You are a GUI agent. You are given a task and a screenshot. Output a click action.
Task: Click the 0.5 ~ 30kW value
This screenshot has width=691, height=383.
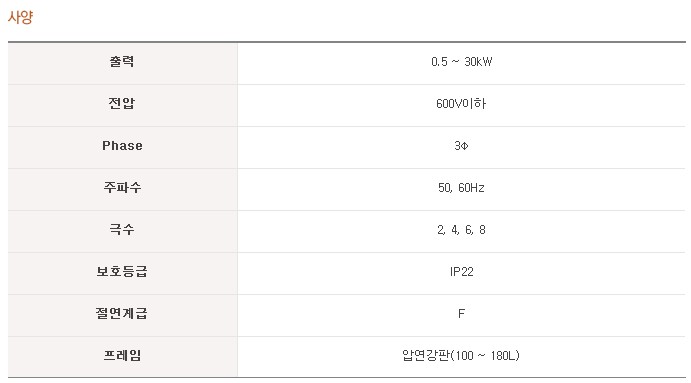461,62
